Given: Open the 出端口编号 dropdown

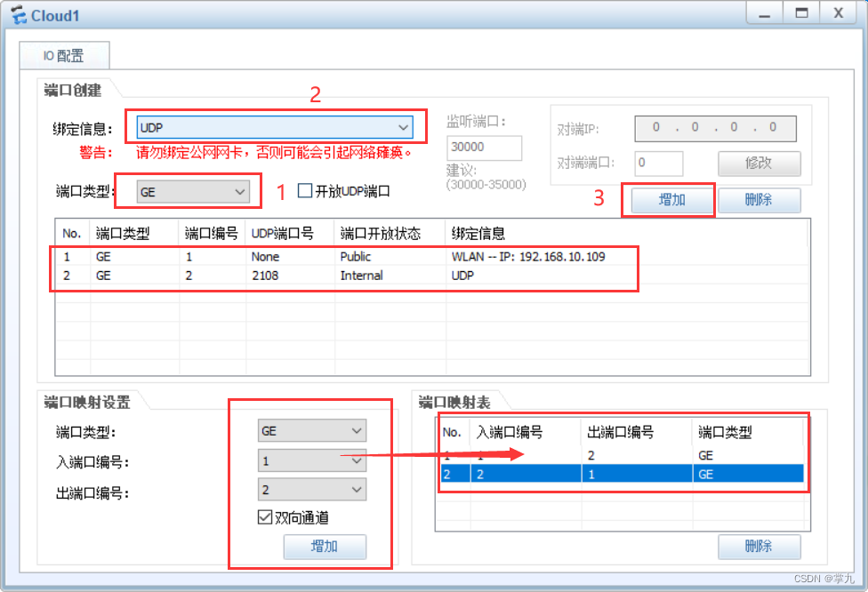Looking at the screenshot, I should 311,490.
